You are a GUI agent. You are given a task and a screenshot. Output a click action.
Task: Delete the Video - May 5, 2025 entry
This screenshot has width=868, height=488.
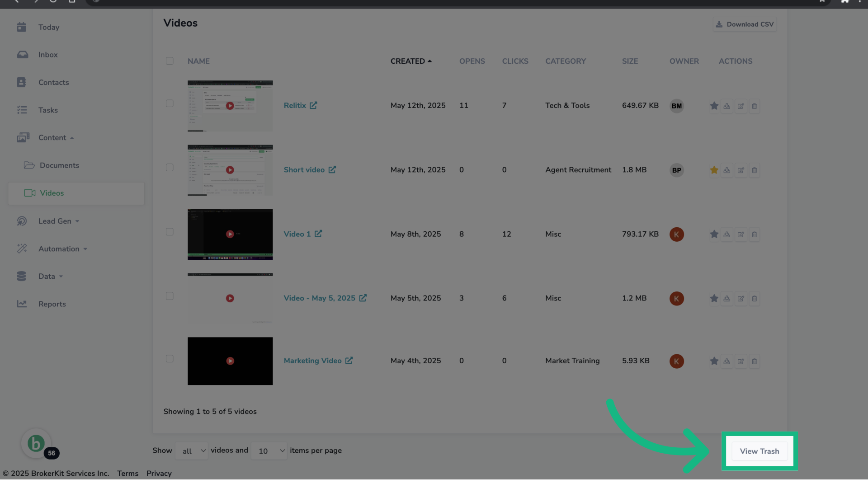754,299
